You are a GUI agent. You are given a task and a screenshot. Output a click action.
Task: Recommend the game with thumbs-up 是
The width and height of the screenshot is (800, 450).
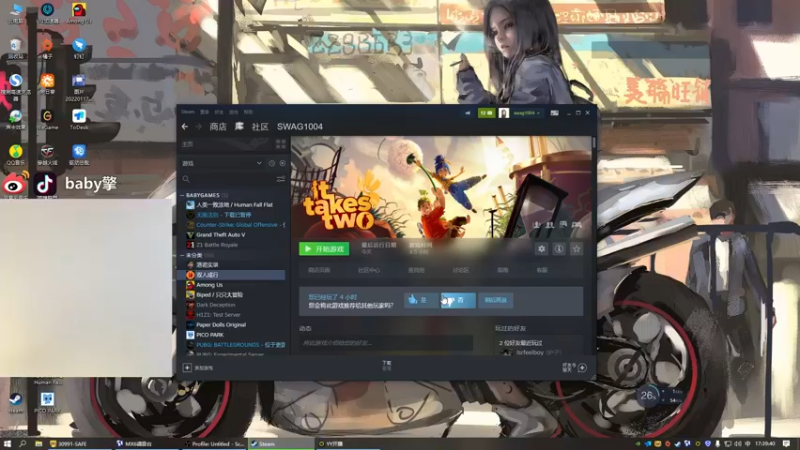(x=421, y=300)
